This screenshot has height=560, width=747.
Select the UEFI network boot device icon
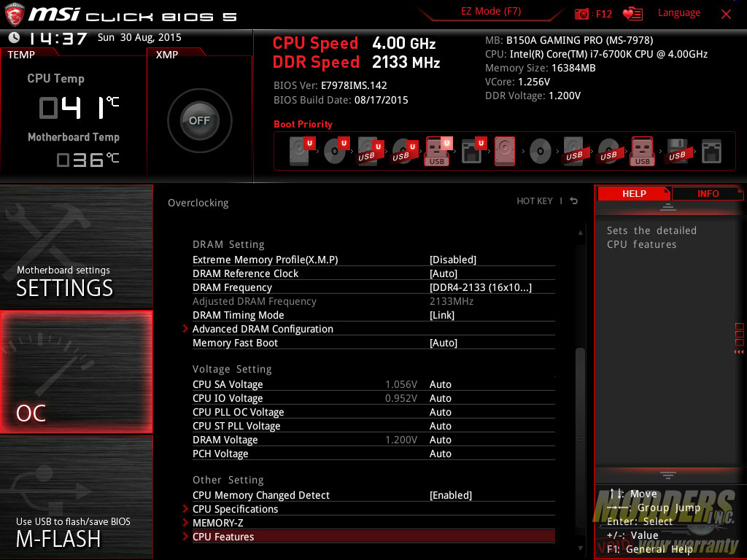click(473, 151)
